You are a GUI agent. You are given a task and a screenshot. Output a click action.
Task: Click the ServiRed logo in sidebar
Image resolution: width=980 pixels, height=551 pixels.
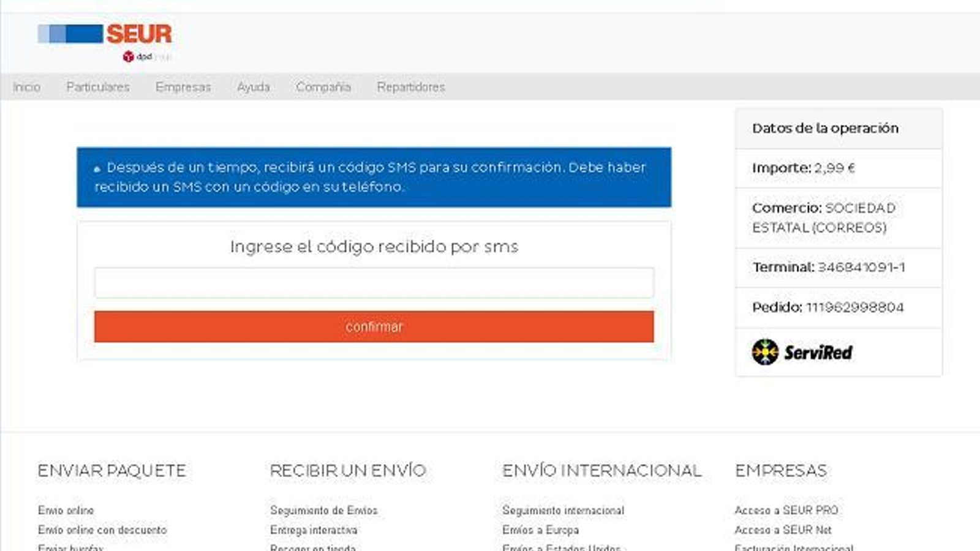tap(802, 351)
